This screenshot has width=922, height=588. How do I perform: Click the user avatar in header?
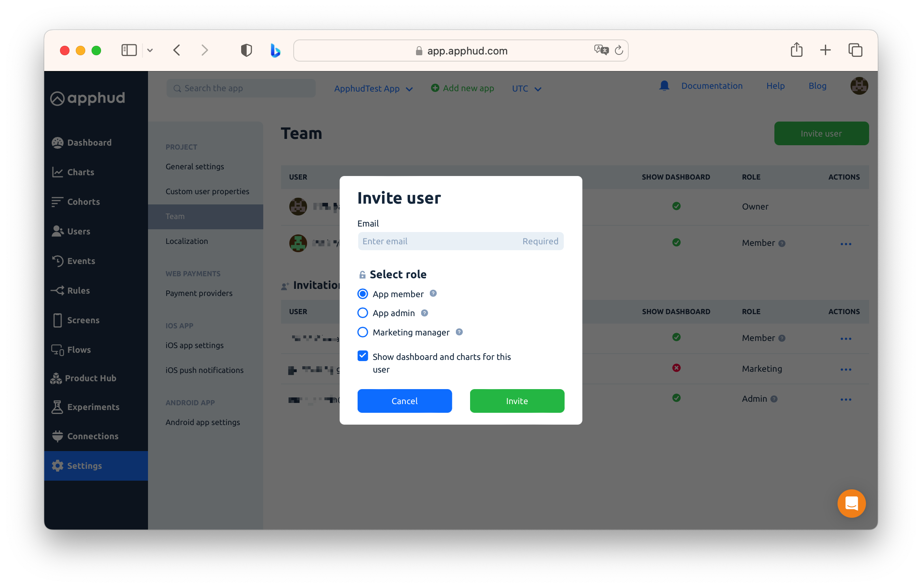coord(859,86)
